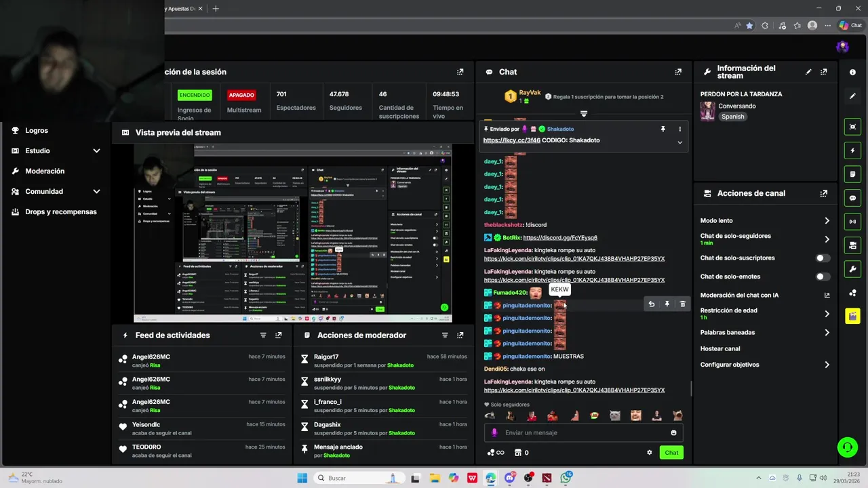This screenshot has width=868, height=488.
Task: Toggle Chat de solo-emotes switch
Action: point(823,277)
